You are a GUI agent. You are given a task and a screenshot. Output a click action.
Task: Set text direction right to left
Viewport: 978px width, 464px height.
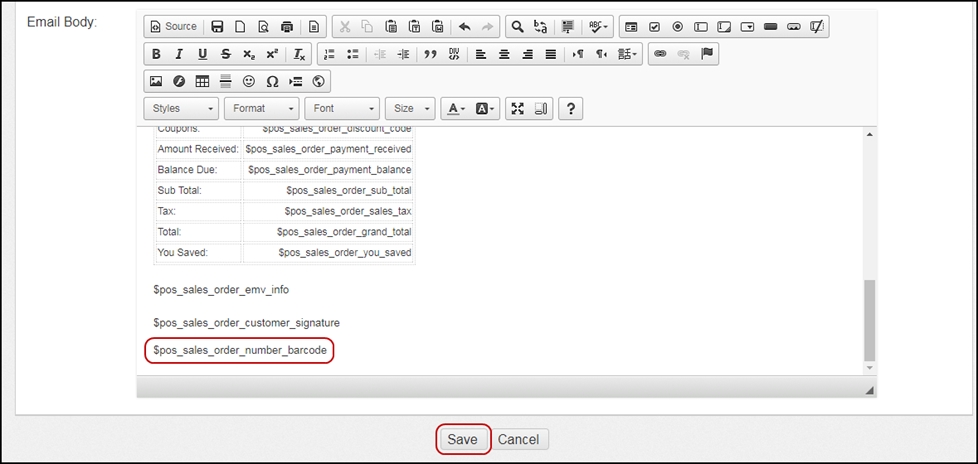pyautogui.click(x=601, y=54)
